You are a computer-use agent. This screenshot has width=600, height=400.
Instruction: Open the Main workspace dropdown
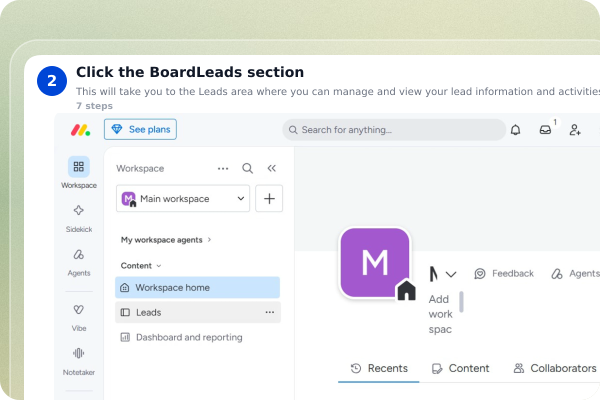tap(183, 199)
